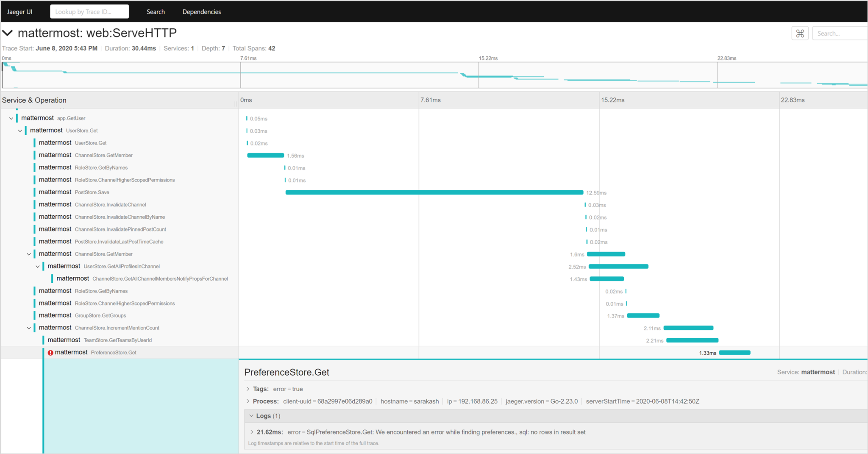Click the trace minimap overview graph
Viewport: 868px width, 454px height.
coord(434,75)
